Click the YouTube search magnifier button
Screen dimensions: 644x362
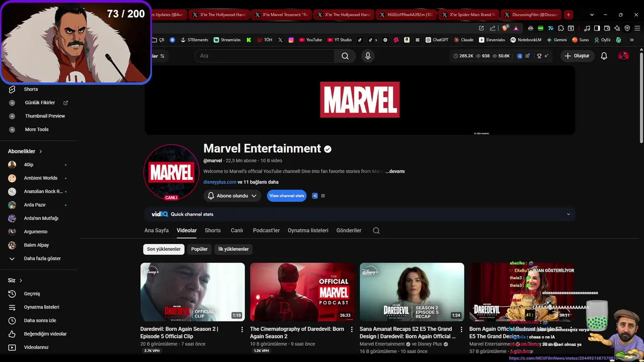point(345,56)
